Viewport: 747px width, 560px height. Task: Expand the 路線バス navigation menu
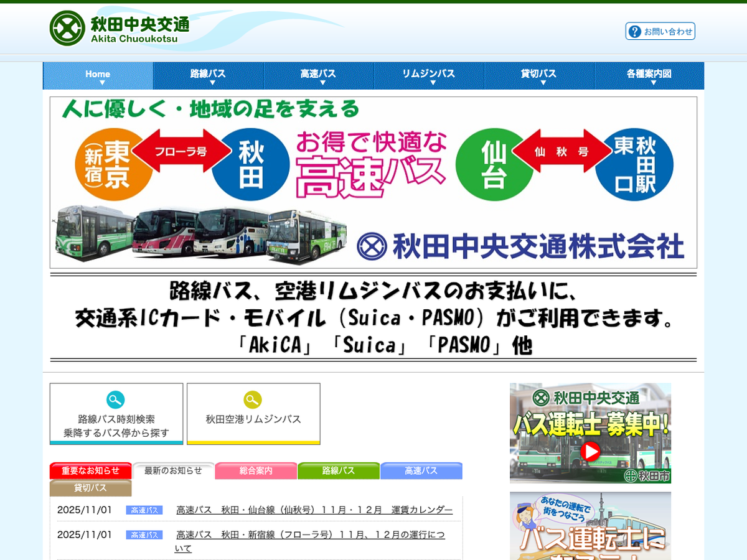pyautogui.click(x=208, y=75)
